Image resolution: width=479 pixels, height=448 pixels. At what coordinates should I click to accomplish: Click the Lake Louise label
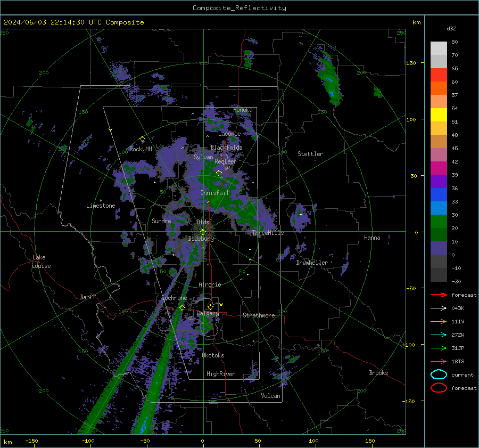point(42,262)
